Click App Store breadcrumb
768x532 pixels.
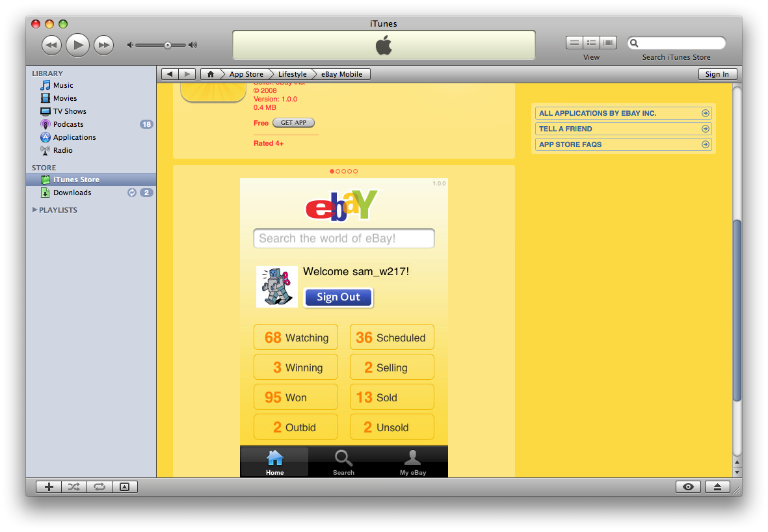click(246, 74)
